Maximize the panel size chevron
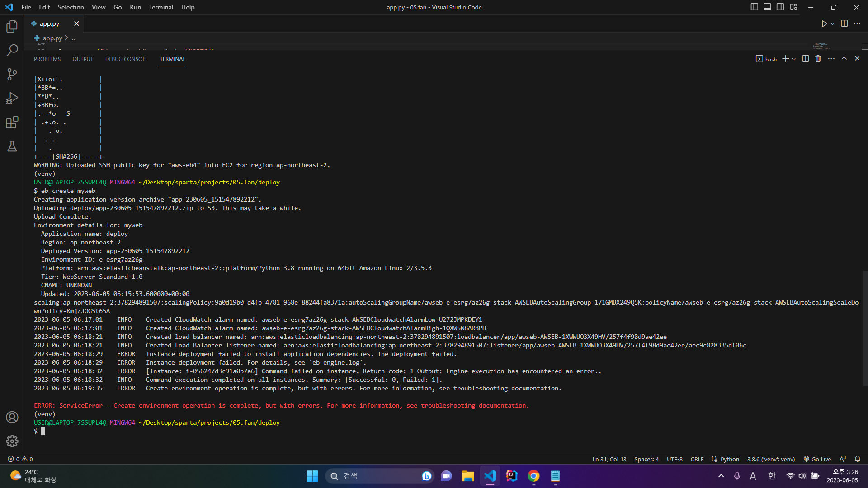 point(844,59)
